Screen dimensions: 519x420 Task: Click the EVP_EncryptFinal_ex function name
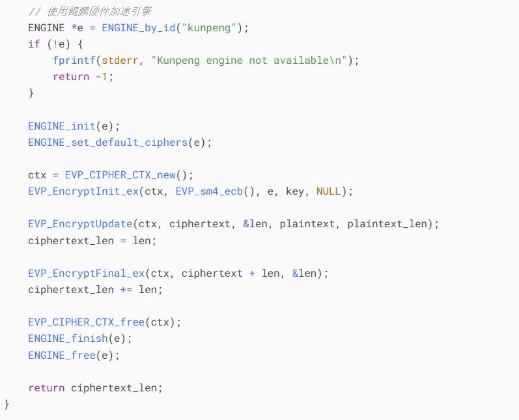coord(87,273)
